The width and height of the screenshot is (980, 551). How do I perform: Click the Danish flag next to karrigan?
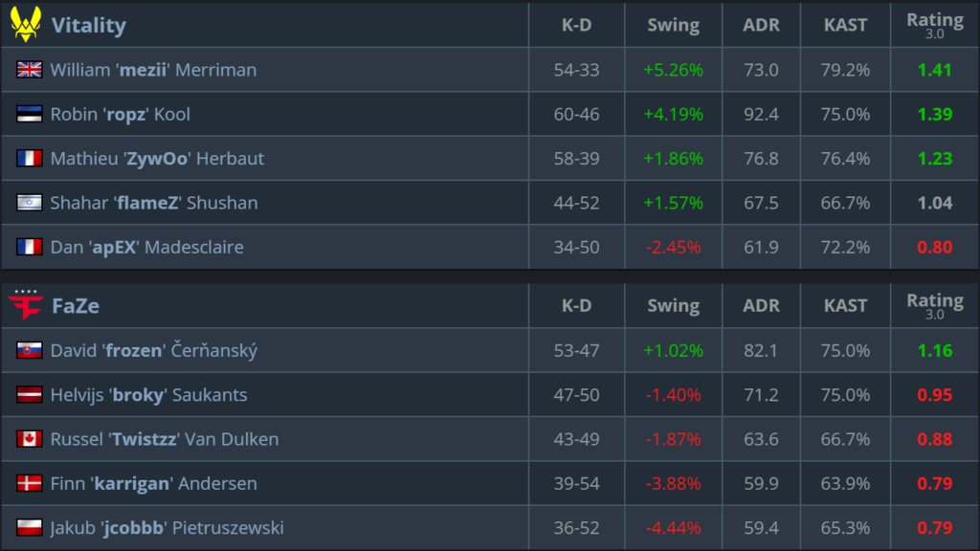[29, 483]
